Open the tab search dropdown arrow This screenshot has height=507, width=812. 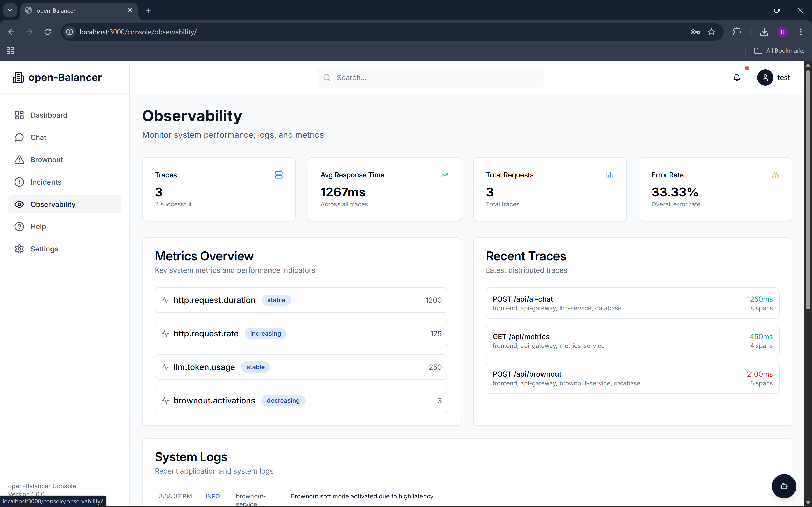pos(10,10)
